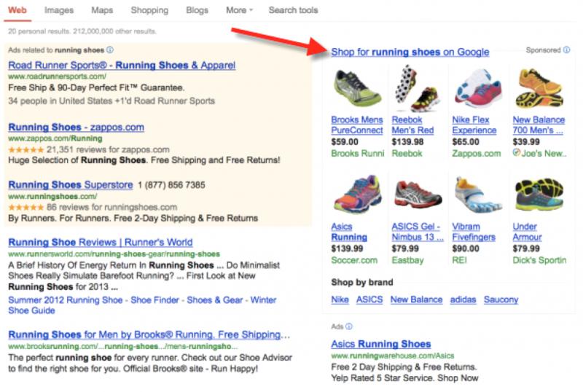Image resolution: width=583 pixels, height=392 pixels.
Task: Open Asics Running product title link
Action: [x=349, y=232]
